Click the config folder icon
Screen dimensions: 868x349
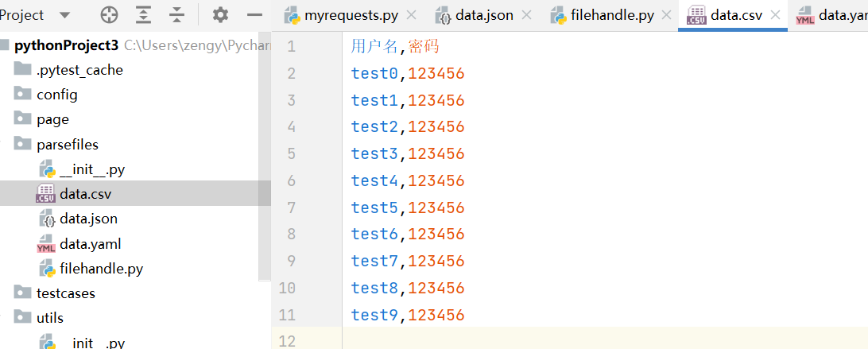click(x=22, y=94)
